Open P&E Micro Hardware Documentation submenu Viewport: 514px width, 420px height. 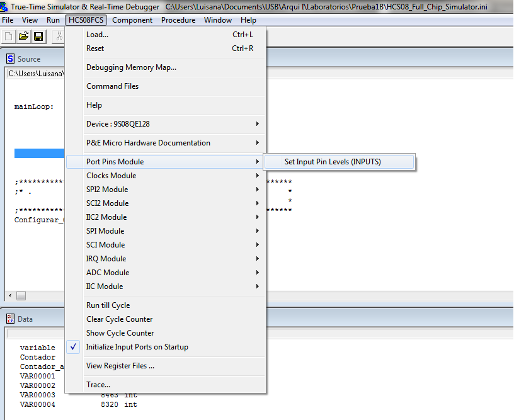[148, 143]
